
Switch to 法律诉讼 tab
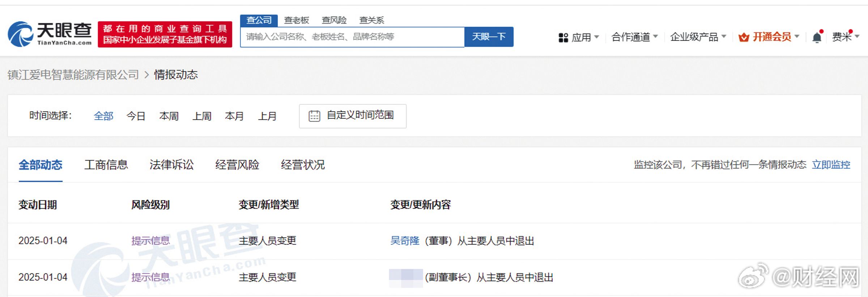click(x=172, y=165)
